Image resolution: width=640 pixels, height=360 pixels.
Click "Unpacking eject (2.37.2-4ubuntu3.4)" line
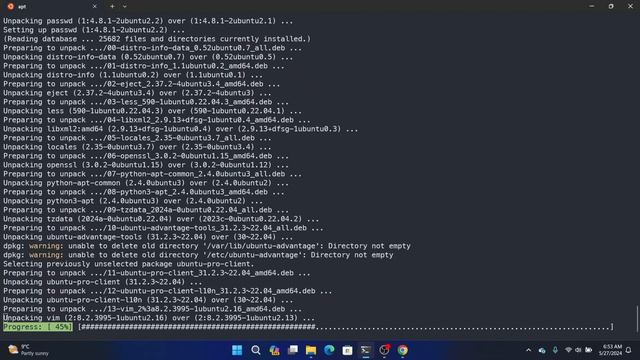(x=137, y=93)
